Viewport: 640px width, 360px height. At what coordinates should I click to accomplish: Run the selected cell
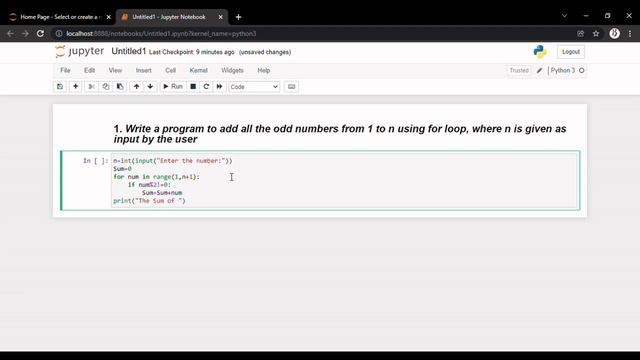[173, 87]
